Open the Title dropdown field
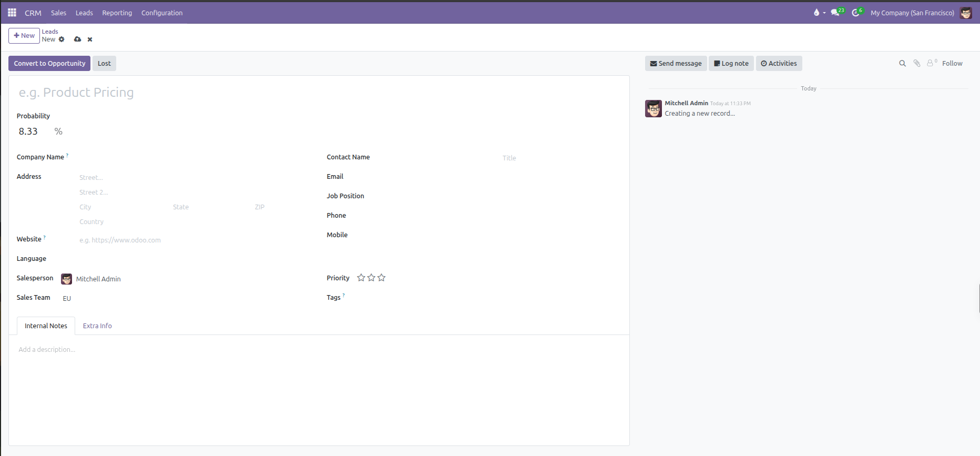This screenshot has width=980, height=456. click(560, 158)
